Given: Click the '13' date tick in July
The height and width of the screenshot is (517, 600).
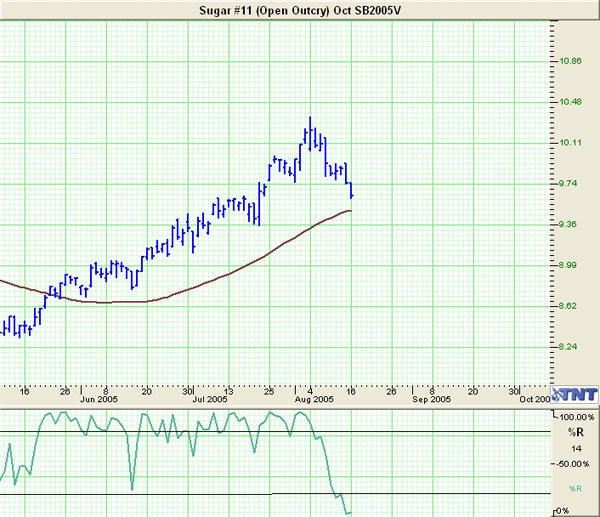Looking at the screenshot, I should 228,391.
